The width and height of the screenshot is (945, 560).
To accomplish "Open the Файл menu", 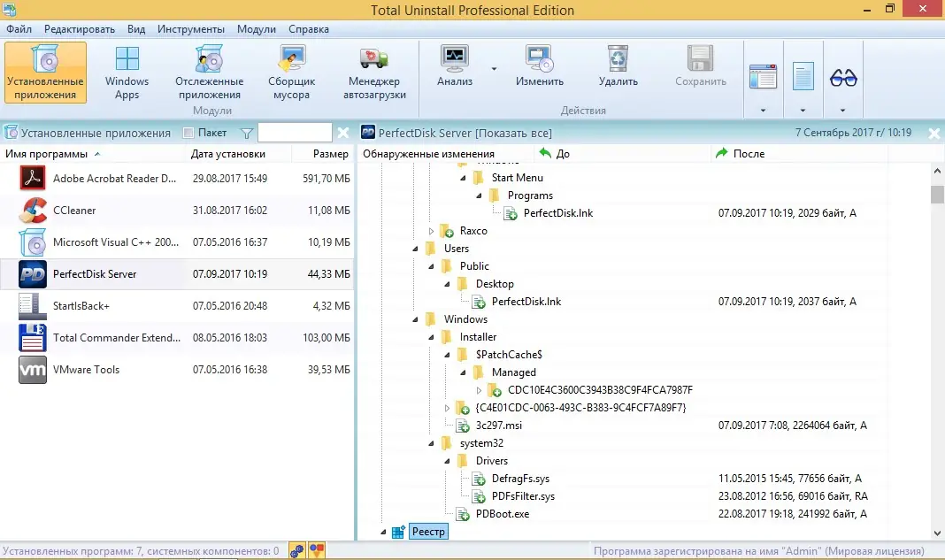I will click(x=19, y=29).
